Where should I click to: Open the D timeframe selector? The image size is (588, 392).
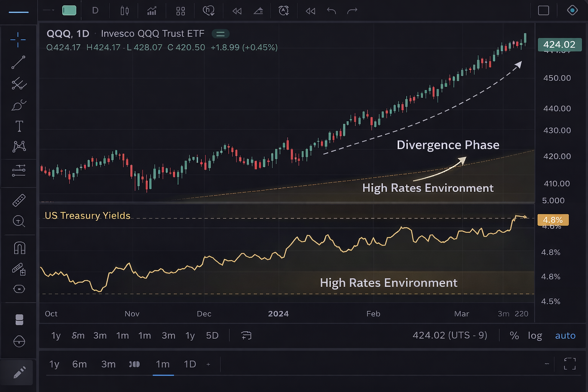95,10
